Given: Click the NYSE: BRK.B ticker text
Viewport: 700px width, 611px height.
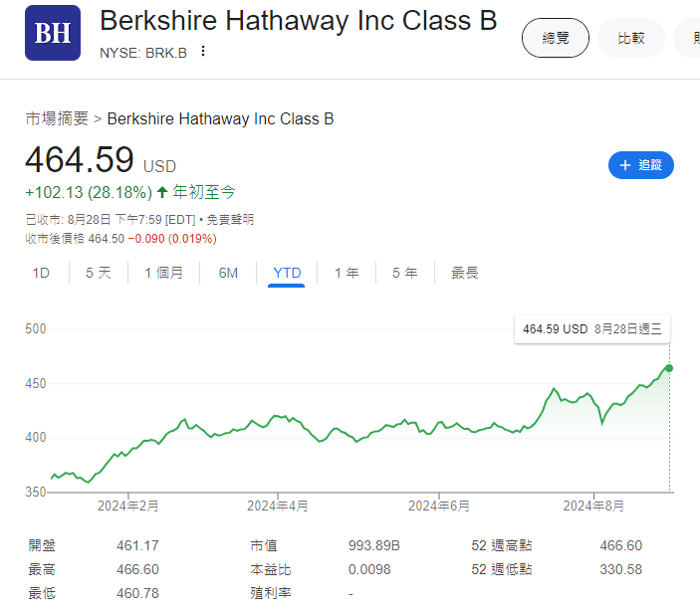Looking at the screenshot, I should point(143,53).
